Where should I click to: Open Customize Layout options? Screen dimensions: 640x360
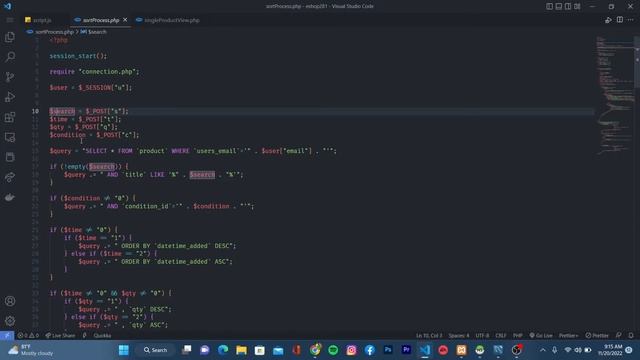pyautogui.click(x=577, y=6)
